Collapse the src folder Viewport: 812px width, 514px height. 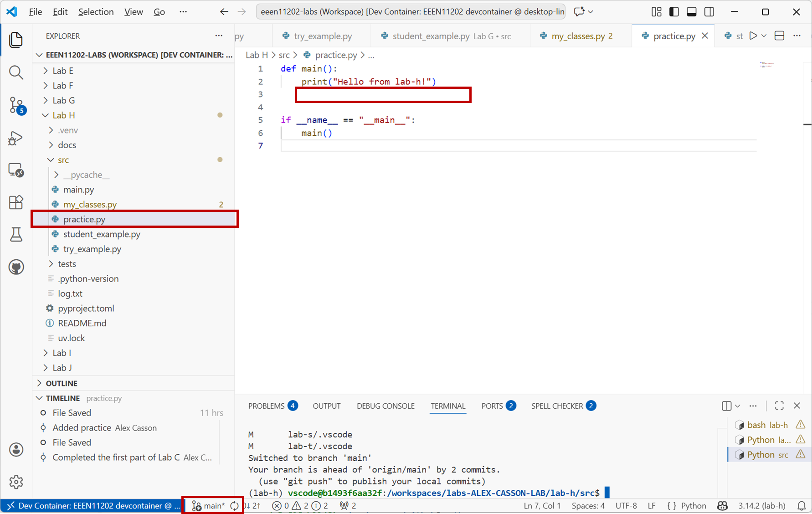63,160
